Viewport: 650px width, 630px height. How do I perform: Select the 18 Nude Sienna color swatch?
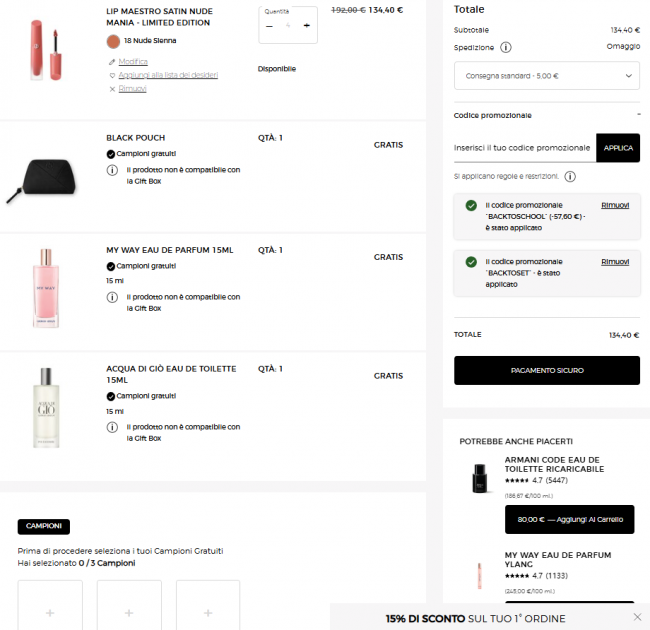click(113, 41)
